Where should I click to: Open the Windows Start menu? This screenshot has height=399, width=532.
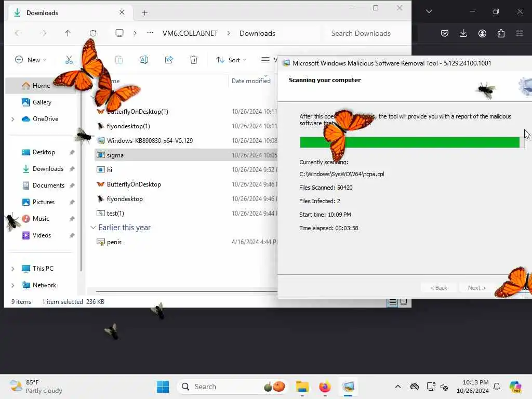click(163, 387)
